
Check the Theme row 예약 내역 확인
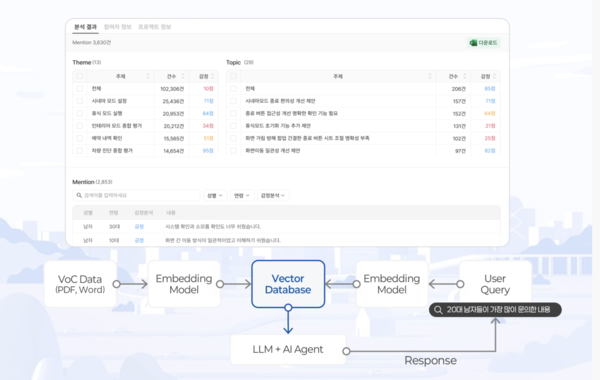[80, 138]
